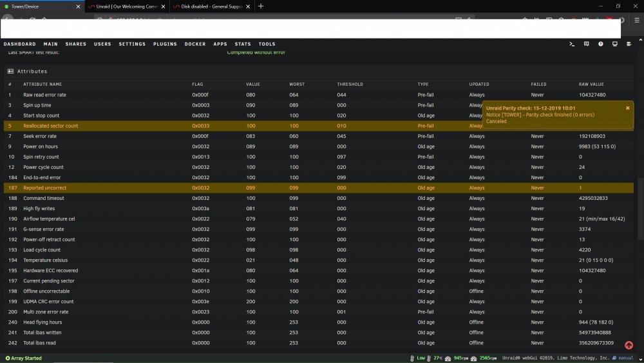The width and height of the screenshot is (644, 363).
Task: Click raw value 9983 (53 115 0)
Action: click(597, 146)
